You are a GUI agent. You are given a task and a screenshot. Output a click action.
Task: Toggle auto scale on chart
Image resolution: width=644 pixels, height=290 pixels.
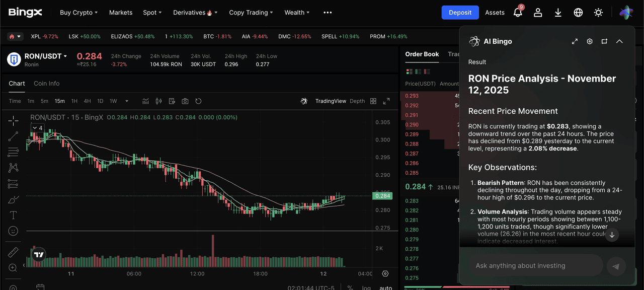[x=385, y=288]
